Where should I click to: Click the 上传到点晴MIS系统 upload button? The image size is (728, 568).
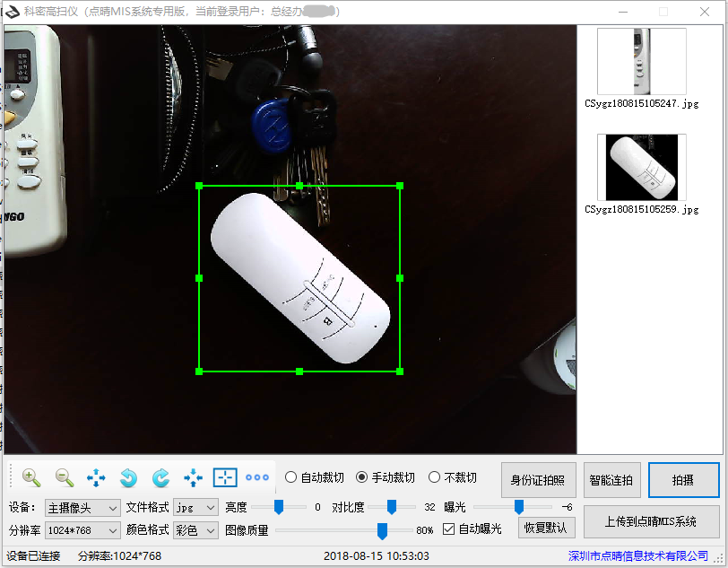coord(651,521)
